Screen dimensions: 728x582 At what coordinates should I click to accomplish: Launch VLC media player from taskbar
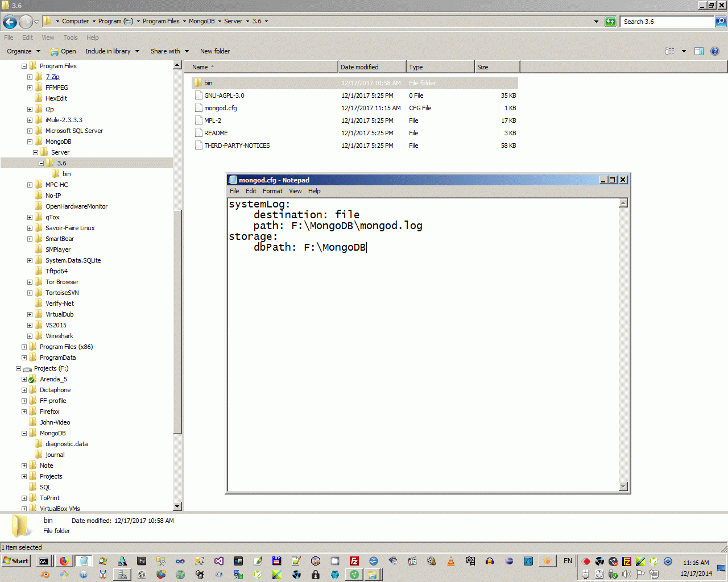[451, 561]
